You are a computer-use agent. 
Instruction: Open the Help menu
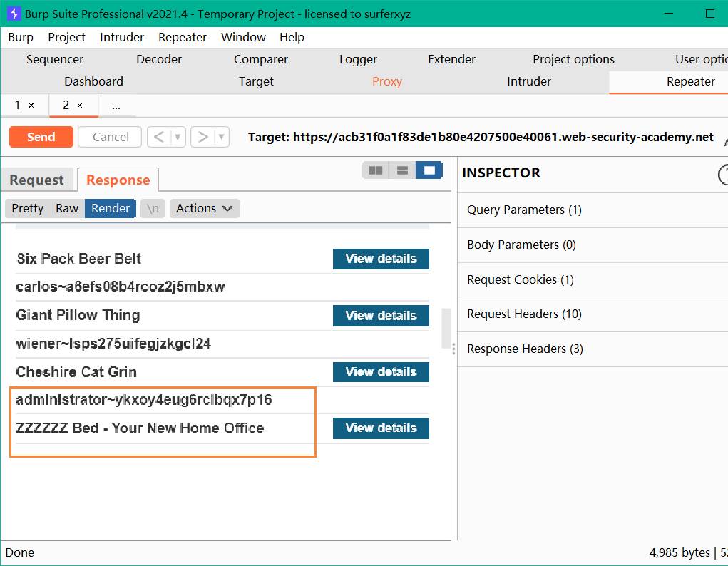[x=292, y=37]
